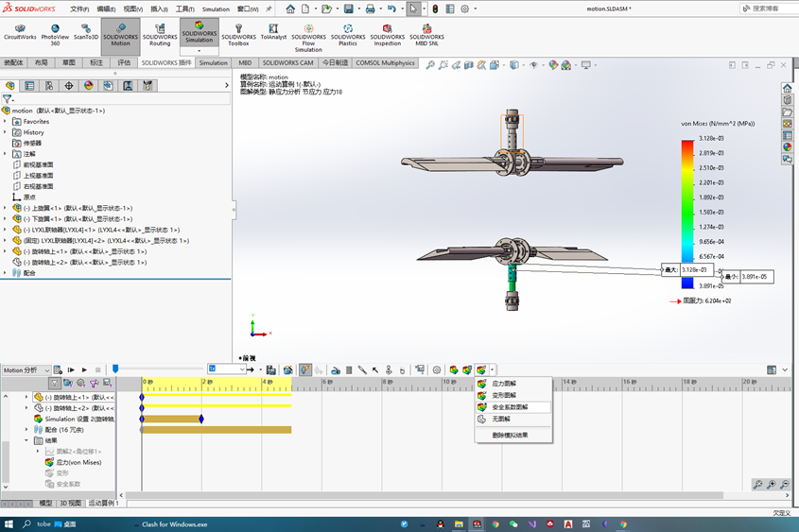Click the Simulation 设置 end key point

click(201, 419)
